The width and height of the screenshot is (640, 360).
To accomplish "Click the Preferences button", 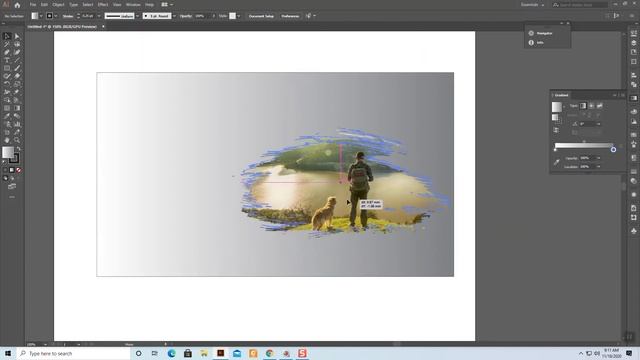I will [x=290, y=16].
